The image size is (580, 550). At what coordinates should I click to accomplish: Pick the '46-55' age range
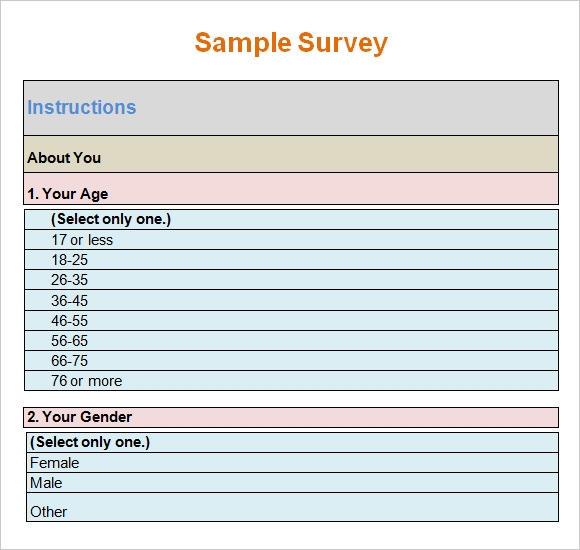pos(291,321)
